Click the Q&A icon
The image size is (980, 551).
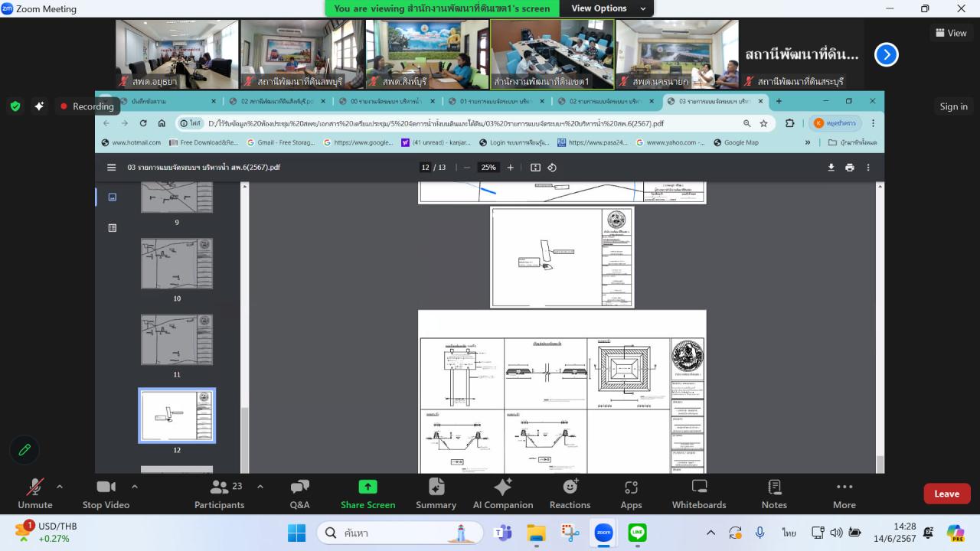[x=299, y=494]
